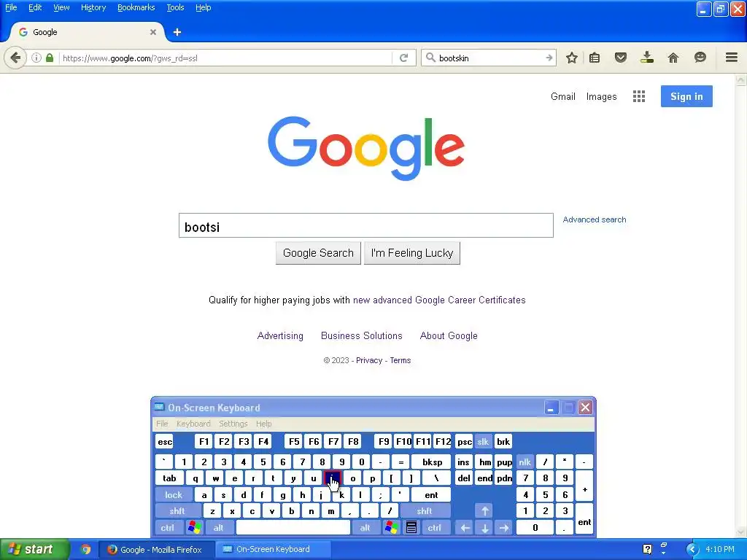Click spacebar on on-screen keyboard
Viewport: 747px width, 560px height.
(x=293, y=528)
